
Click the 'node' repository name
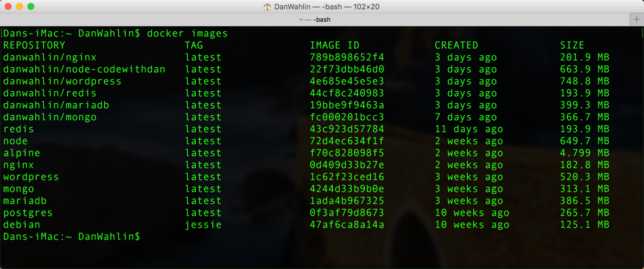tap(15, 141)
